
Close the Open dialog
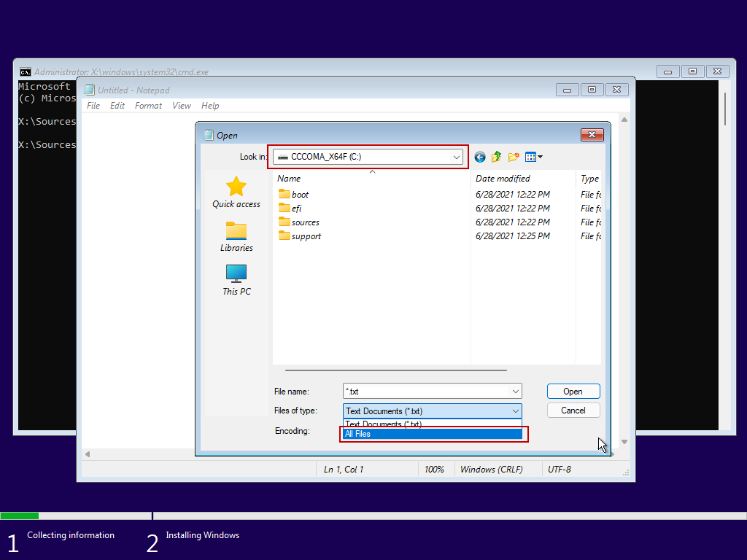click(592, 135)
